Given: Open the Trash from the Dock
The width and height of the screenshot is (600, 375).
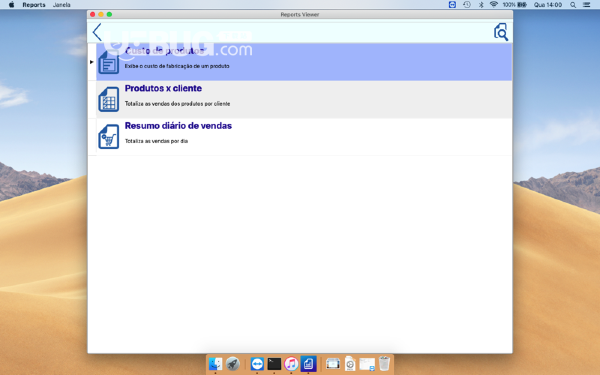Looking at the screenshot, I should pos(384,364).
